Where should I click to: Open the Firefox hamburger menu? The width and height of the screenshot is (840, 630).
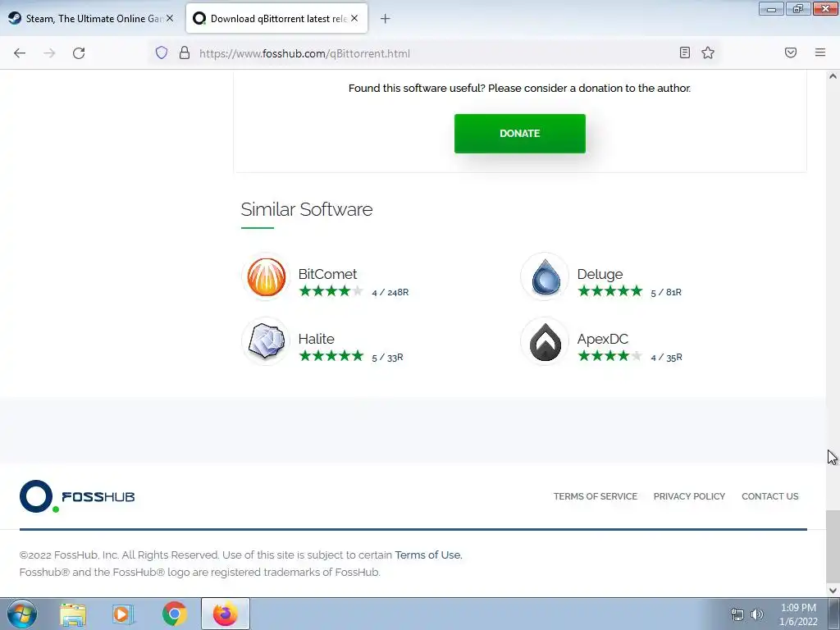tap(819, 52)
